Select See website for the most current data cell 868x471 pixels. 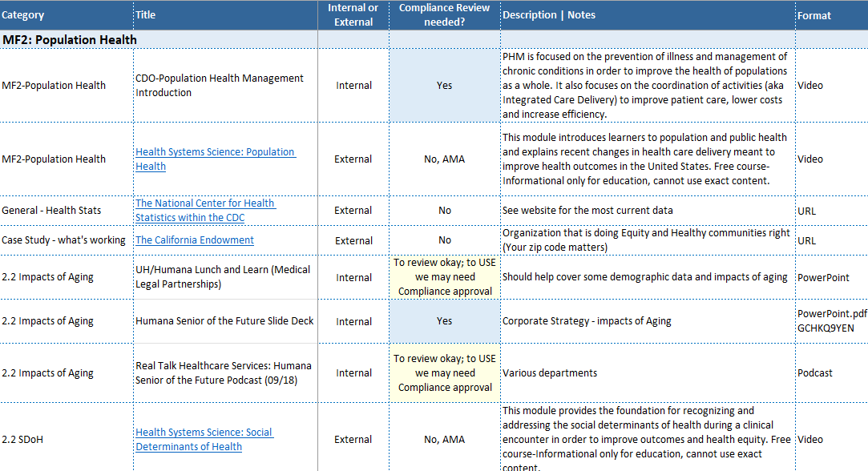click(x=648, y=211)
